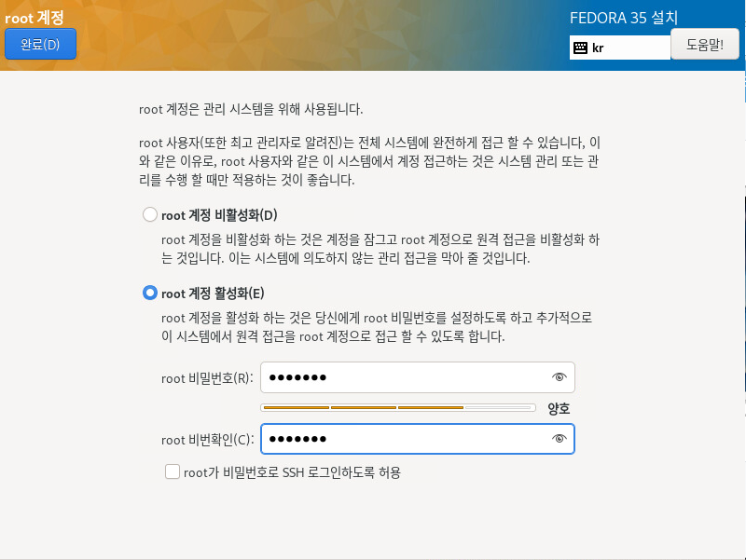
Task: Click the root 계정 비활성화(D) label text
Action: click(x=219, y=215)
